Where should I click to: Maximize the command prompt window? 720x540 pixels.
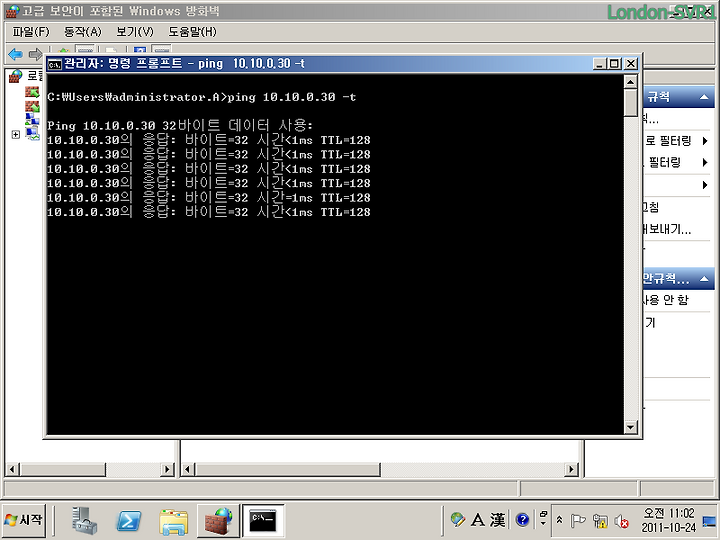coord(614,64)
